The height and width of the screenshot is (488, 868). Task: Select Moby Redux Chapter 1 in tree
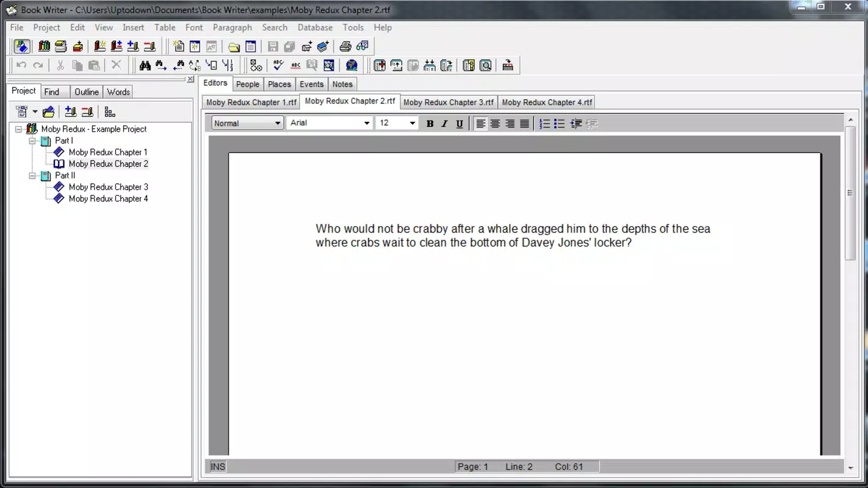108,152
